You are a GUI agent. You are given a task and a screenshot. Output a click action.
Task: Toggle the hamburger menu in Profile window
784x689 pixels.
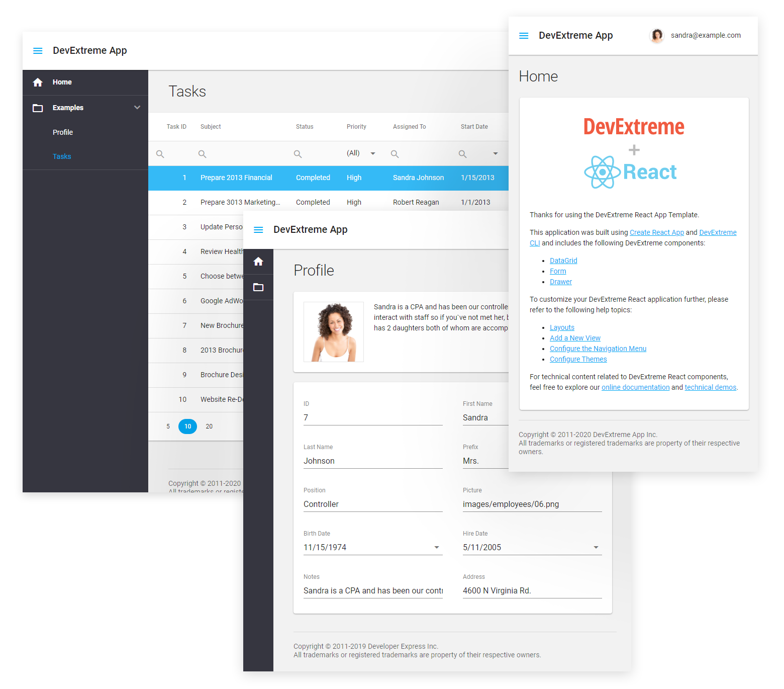click(258, 230)
